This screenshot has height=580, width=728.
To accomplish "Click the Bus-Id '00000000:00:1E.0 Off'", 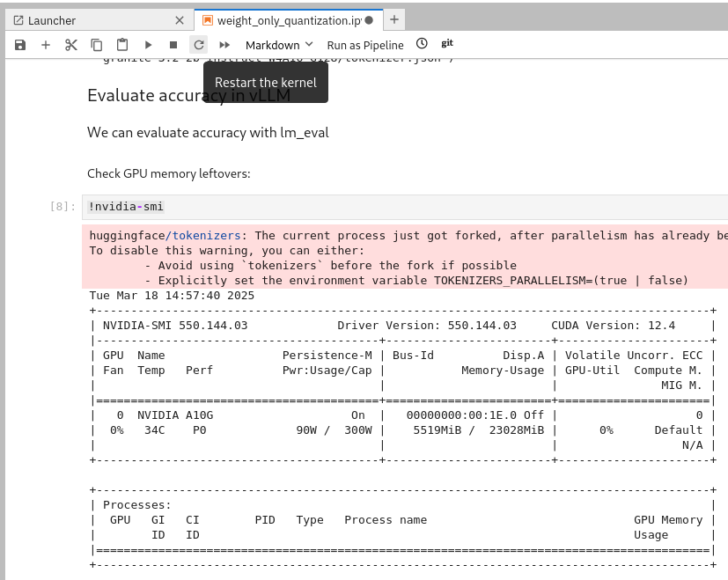I will (475, 415).
